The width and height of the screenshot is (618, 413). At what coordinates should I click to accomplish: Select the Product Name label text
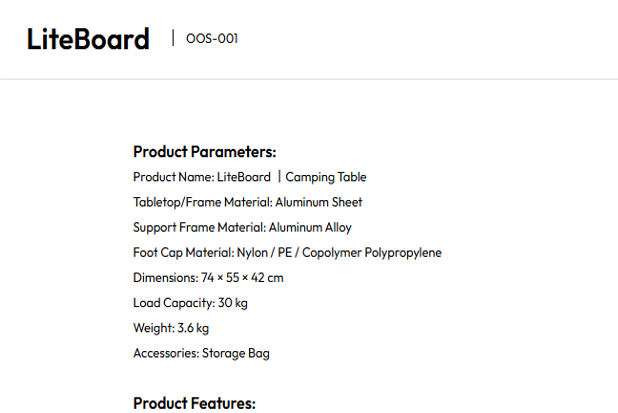[x=173, y=177]
